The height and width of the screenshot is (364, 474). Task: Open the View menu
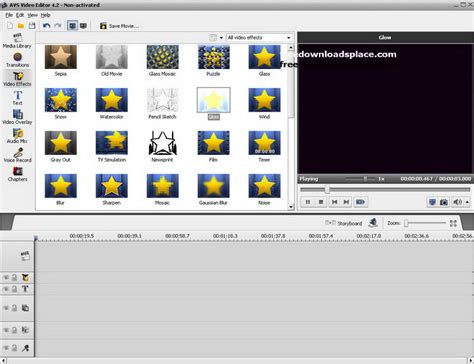coord(32,15)
